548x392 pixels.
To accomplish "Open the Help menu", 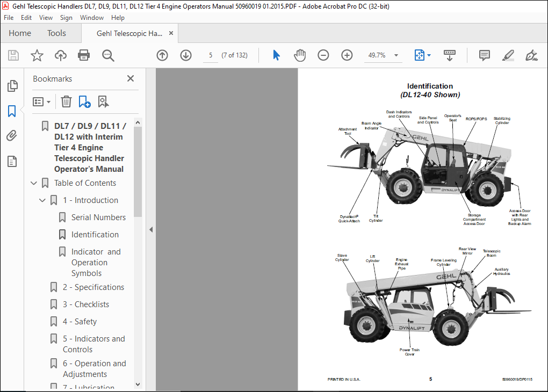I will click(118, 18).
